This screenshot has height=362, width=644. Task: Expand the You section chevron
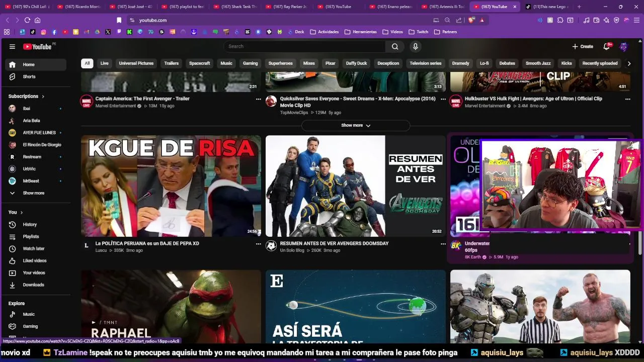(x=21, y=212)
